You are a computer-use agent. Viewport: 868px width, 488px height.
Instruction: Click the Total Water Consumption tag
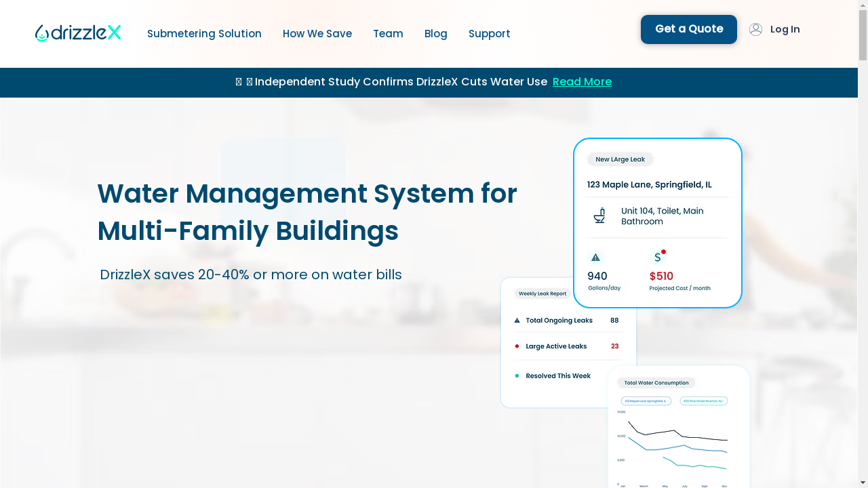656,383
